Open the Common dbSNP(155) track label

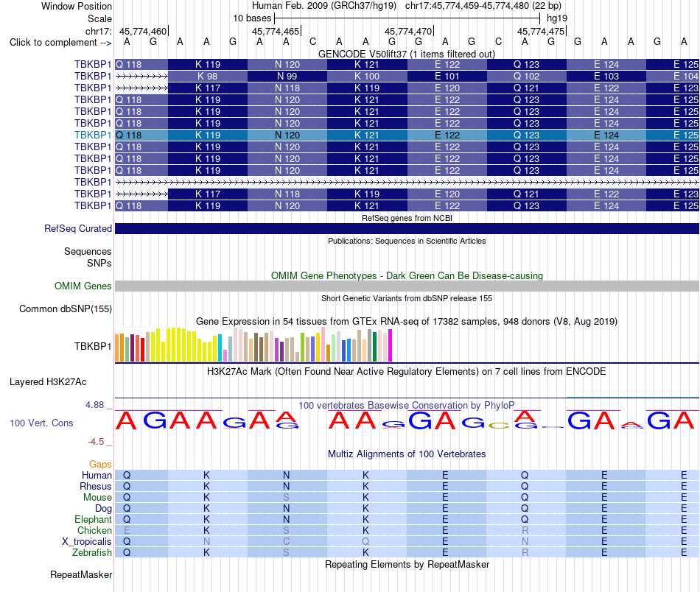(x=65, y=309)
